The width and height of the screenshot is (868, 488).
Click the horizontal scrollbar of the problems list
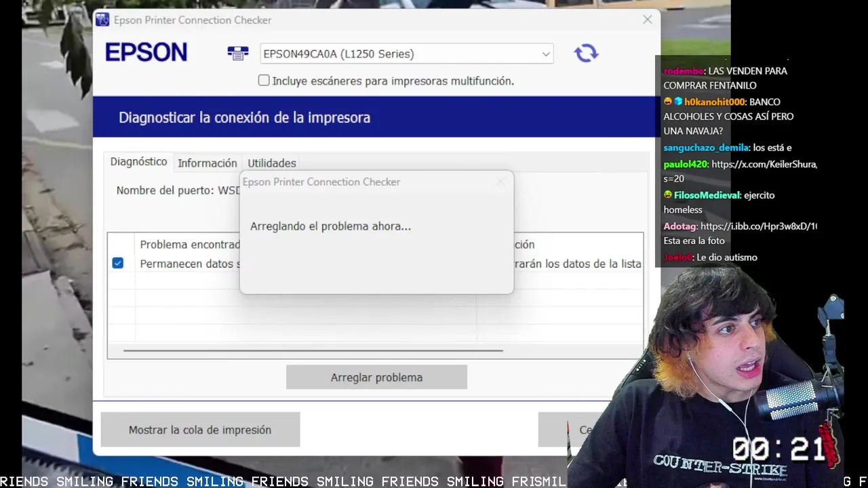coord(313,350)
